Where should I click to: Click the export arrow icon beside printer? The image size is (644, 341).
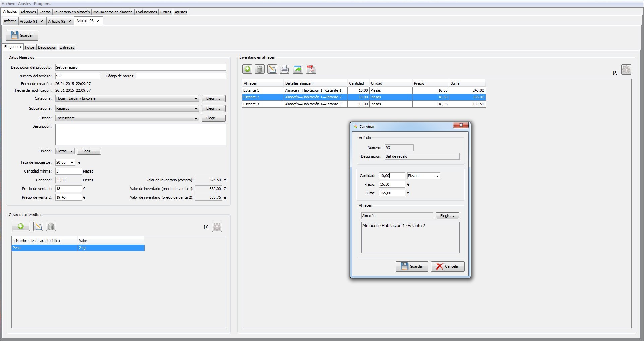click(298, 69)
